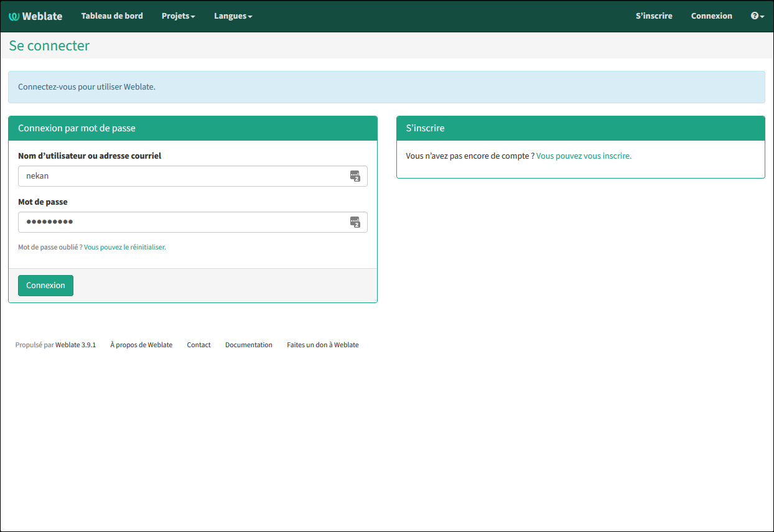Focus the Mot de passe input field

[184, 222]
